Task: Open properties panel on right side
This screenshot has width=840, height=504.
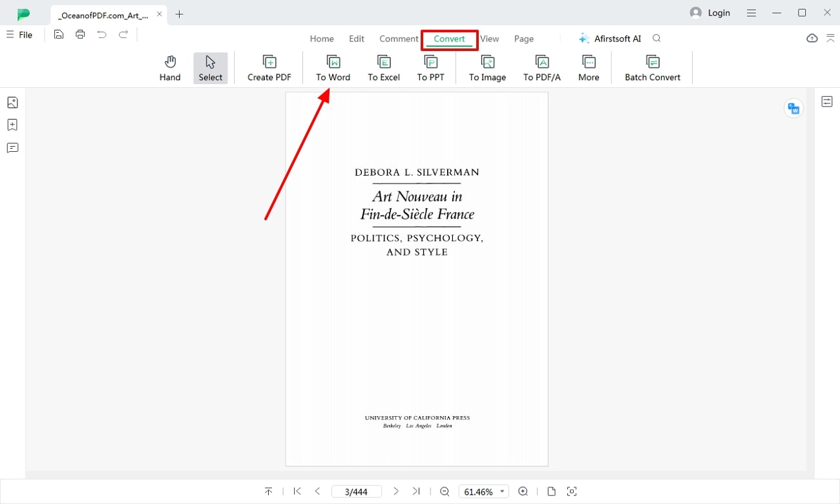Action: click(827, 101)
